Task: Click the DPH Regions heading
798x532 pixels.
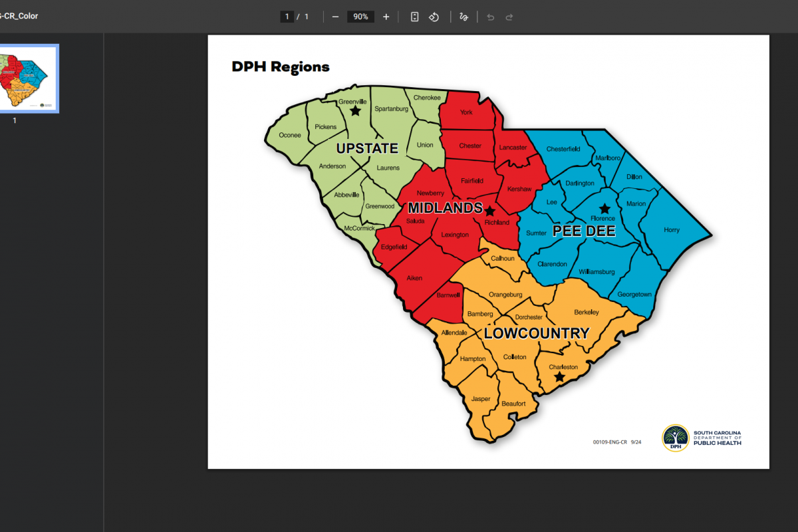Action: point(280,66)
